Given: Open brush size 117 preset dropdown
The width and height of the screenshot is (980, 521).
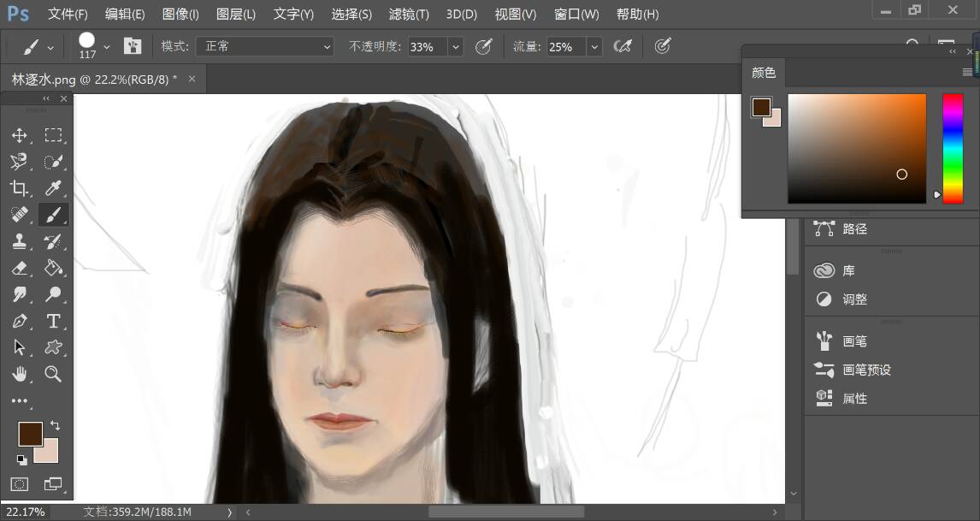Looking at the screenshot, I should [107, 46].
